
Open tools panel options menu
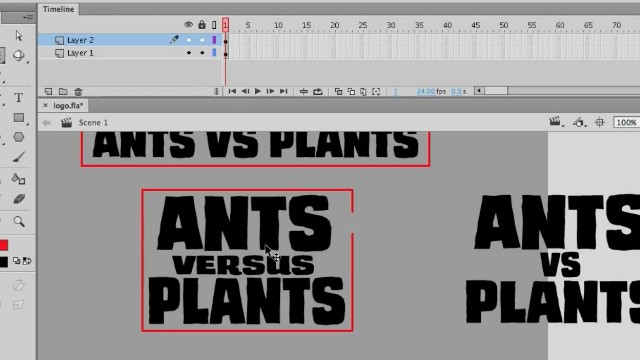28,17
